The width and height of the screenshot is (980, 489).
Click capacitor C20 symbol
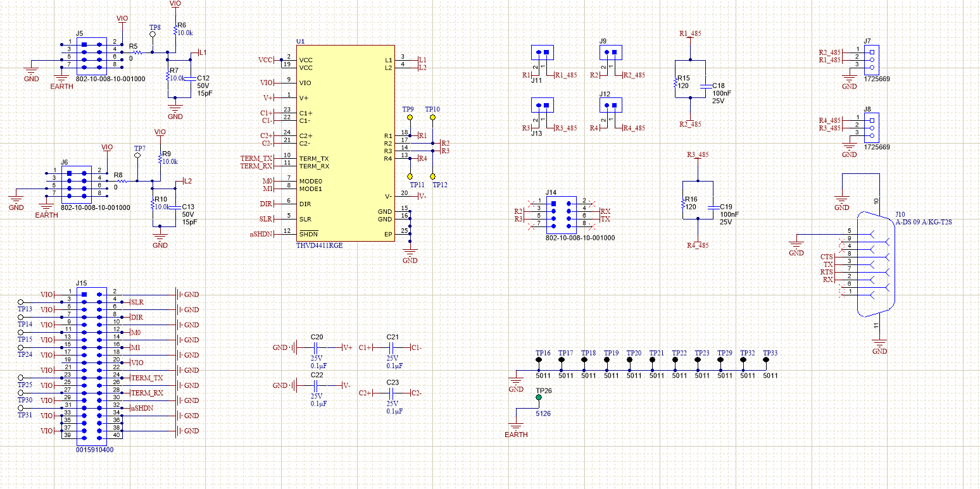[318, 348]
